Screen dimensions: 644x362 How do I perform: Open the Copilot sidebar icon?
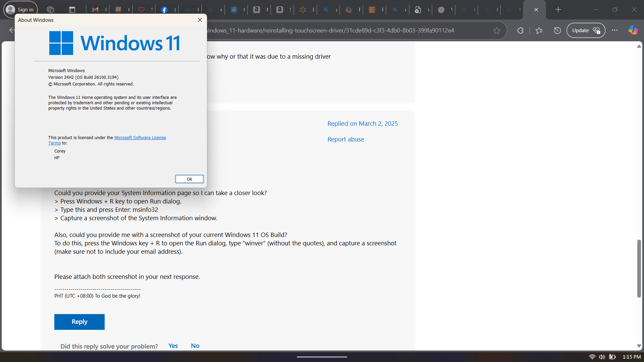click(633, 31)
